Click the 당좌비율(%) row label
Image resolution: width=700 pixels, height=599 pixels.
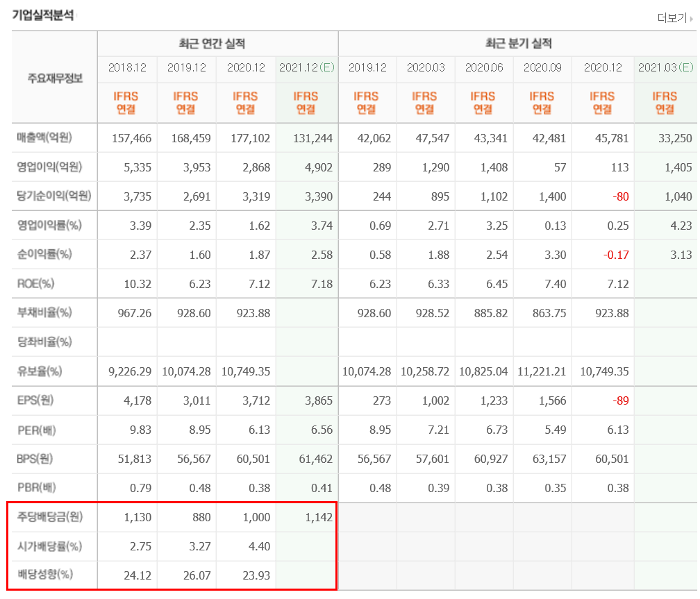(44, 342)
